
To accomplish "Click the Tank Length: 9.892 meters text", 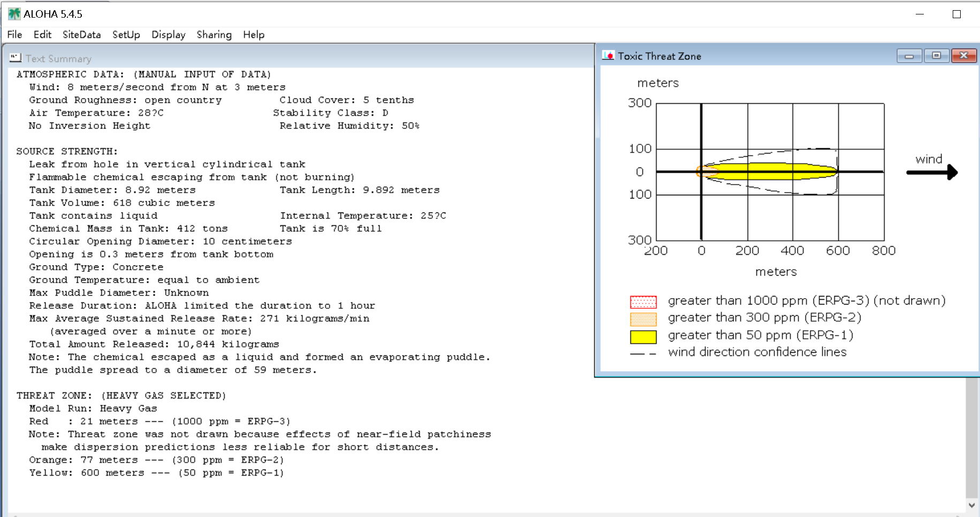I will [360, 190].
